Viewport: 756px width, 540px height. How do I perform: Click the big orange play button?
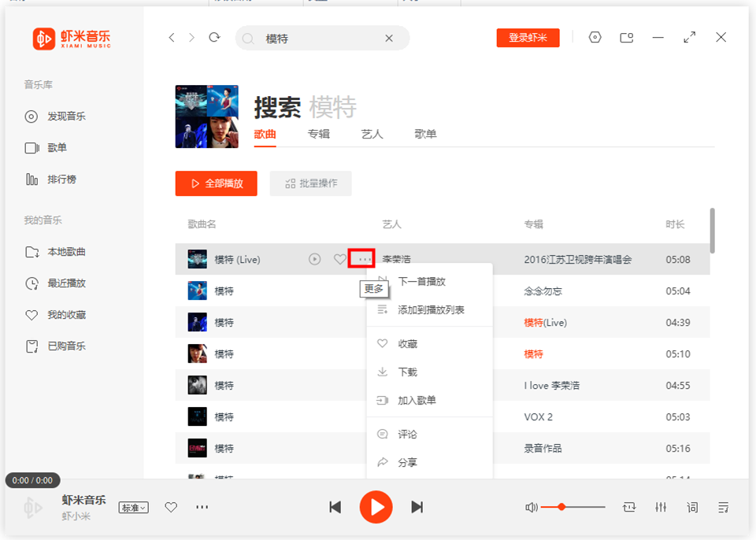coord(376,507)
